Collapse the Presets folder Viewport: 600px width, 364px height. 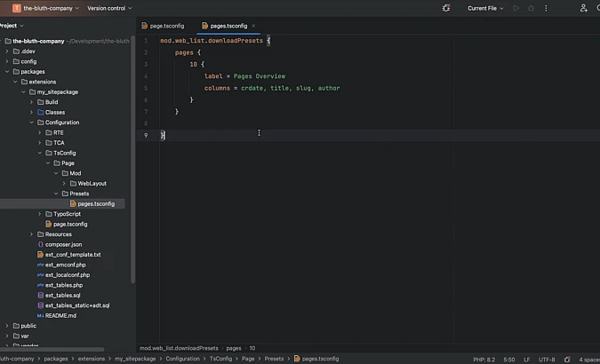click(55, 194)
